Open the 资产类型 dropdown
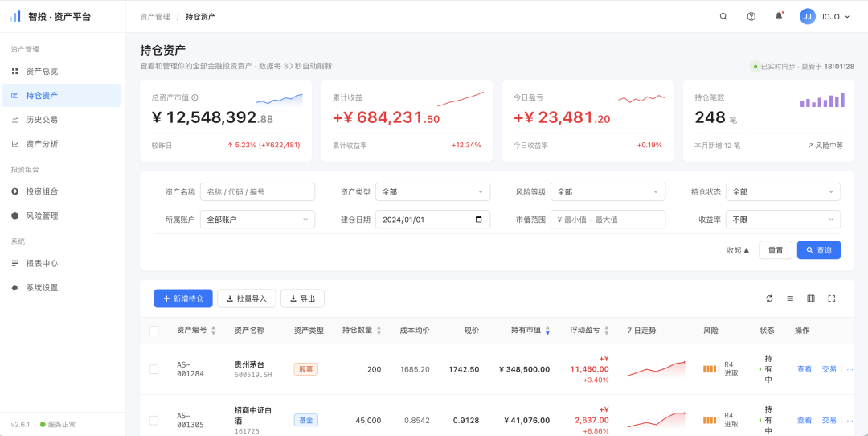 click(433, 191)
